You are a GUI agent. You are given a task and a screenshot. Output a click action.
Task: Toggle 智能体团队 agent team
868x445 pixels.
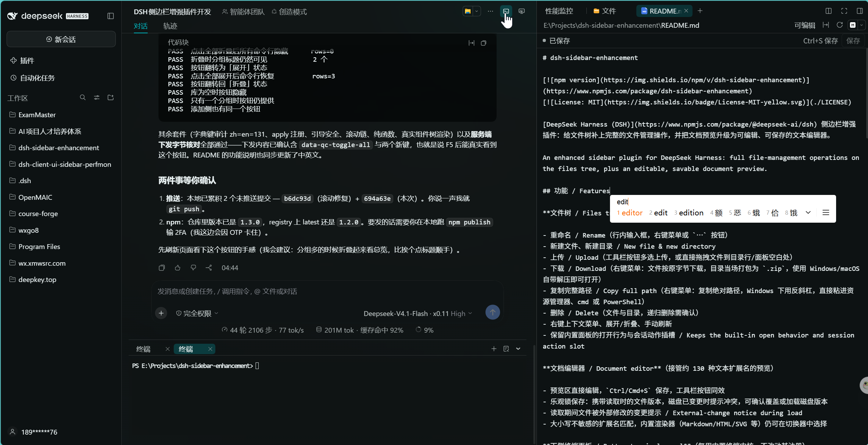coord(243,12)
